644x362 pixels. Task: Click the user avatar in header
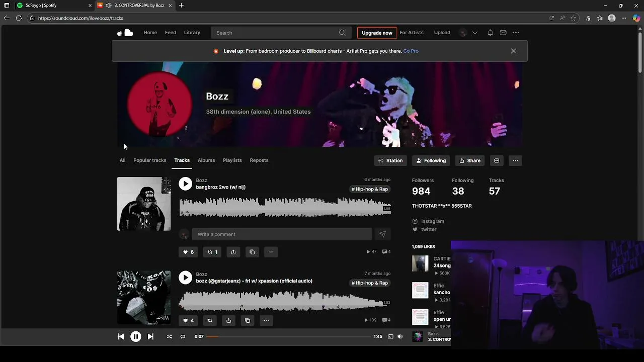(x=463, y=33)
